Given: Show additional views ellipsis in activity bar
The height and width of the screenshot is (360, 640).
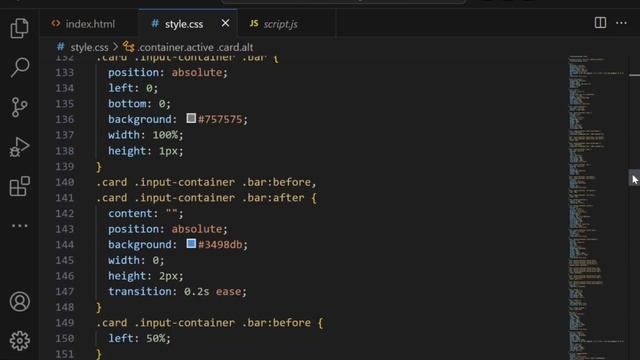Looking at the screenshot, I should 19,226.
